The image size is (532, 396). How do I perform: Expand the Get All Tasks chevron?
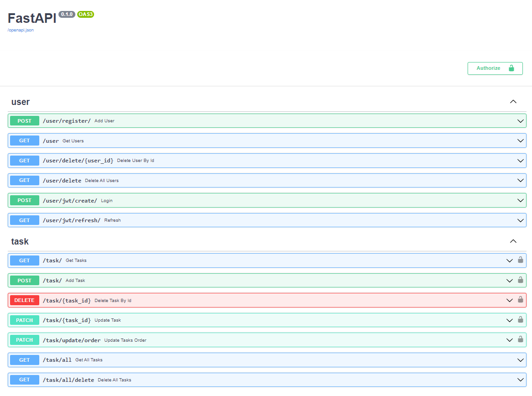click(520, 360)
